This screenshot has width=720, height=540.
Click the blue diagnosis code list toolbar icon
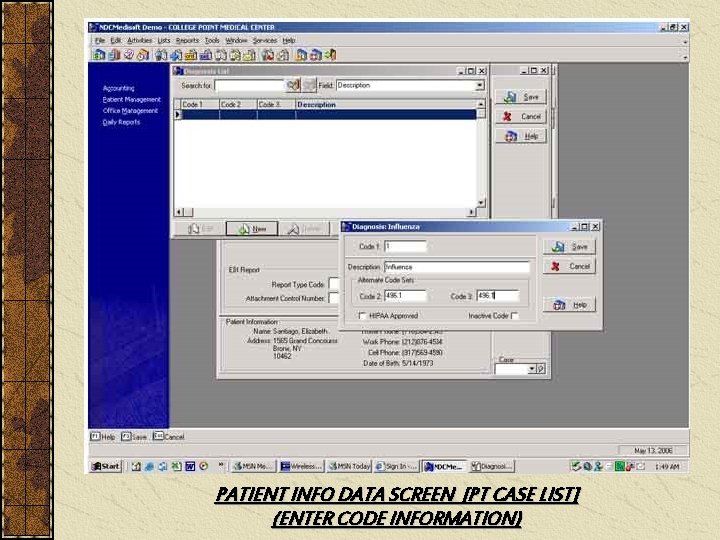click(206, 55)
